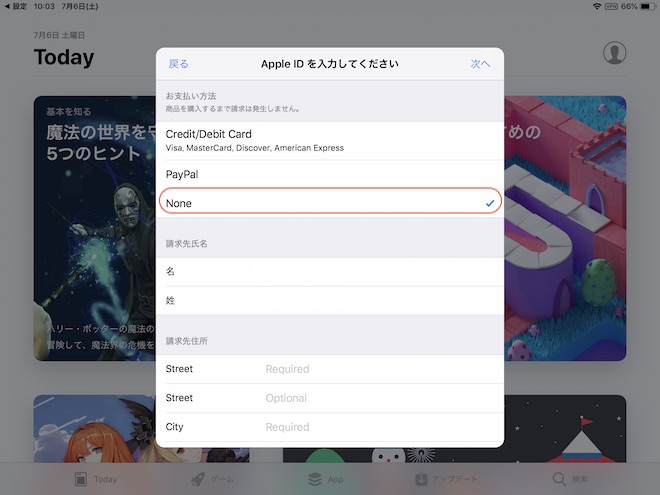Viewport: 660px width, 495px height.
Task: Switch to the 検索 search tab
Action: pos(570,479)
